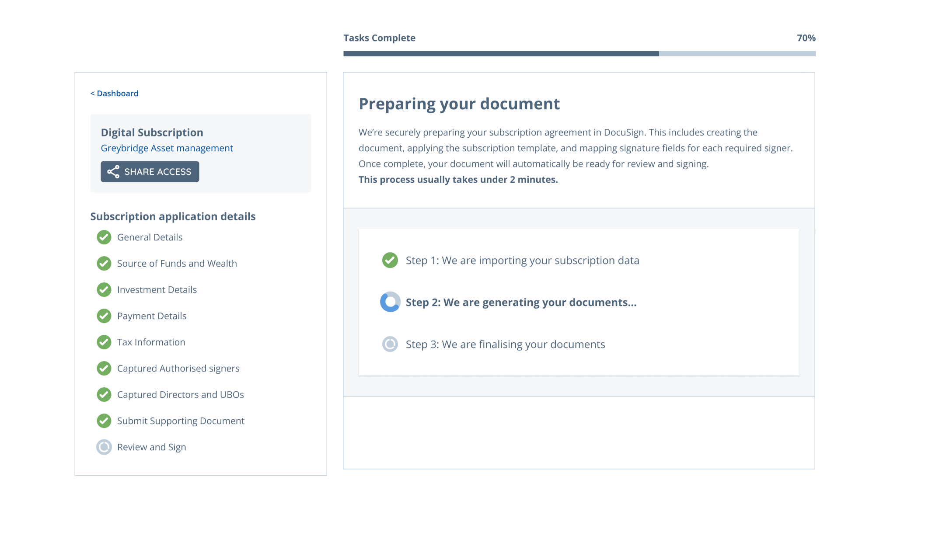
Task: Click the blue Step 2 loading spinner
Action: tap(390, 302)
